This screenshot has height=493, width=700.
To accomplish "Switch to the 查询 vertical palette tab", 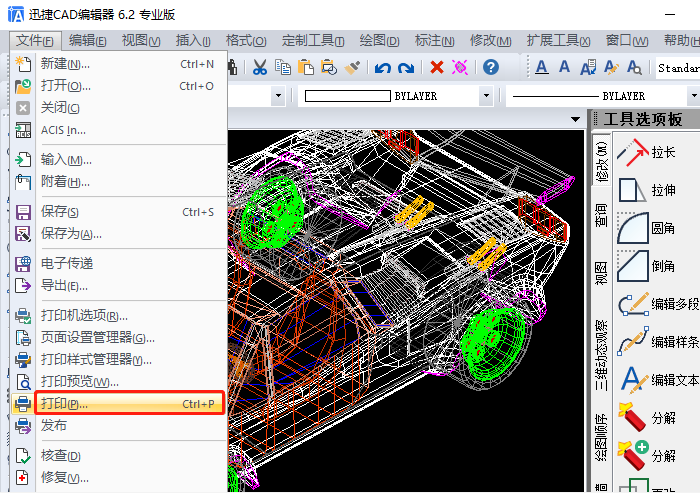I will [601, 215].
